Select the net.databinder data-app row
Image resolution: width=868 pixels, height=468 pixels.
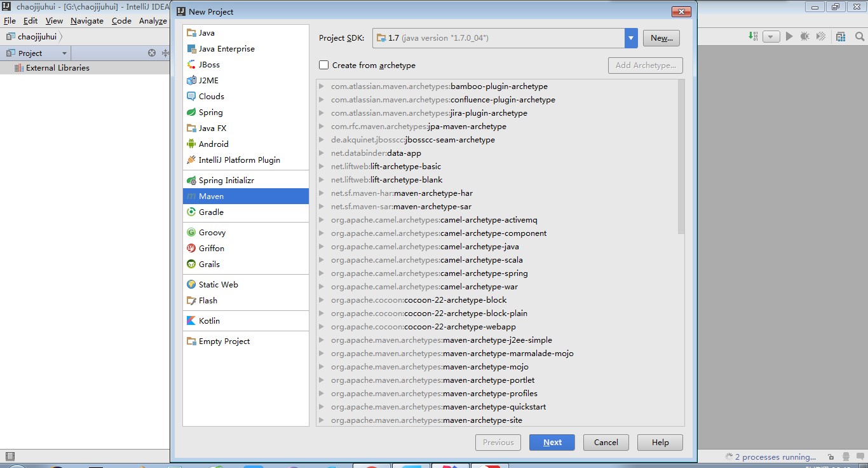coord(497,153)
